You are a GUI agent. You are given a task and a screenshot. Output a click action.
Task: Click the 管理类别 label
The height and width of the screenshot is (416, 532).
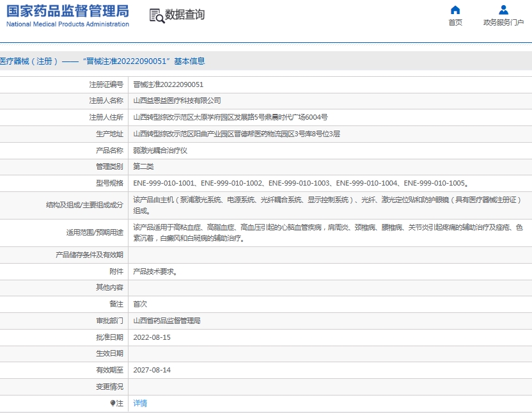(109, 166)
